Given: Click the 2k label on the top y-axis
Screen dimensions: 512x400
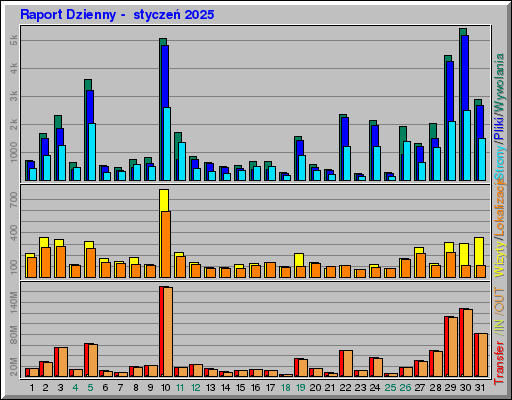Looking at the screenshot, I should (14, 124).
